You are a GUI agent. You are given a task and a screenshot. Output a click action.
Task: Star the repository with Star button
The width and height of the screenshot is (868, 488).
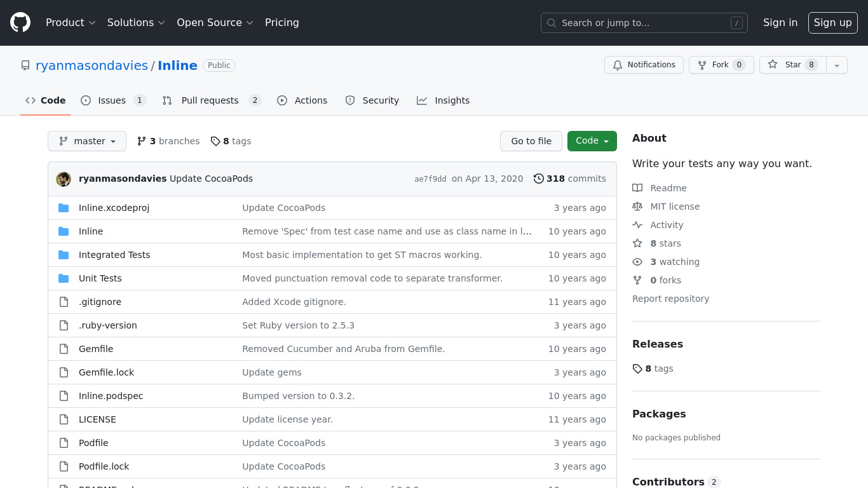click(x=793, y=65)
